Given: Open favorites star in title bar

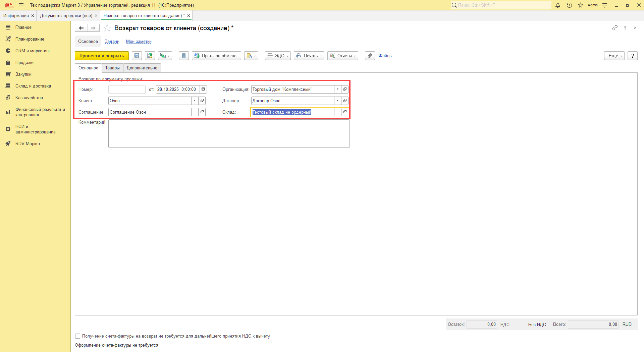Looking at the screenshot, I should [581, 5].
